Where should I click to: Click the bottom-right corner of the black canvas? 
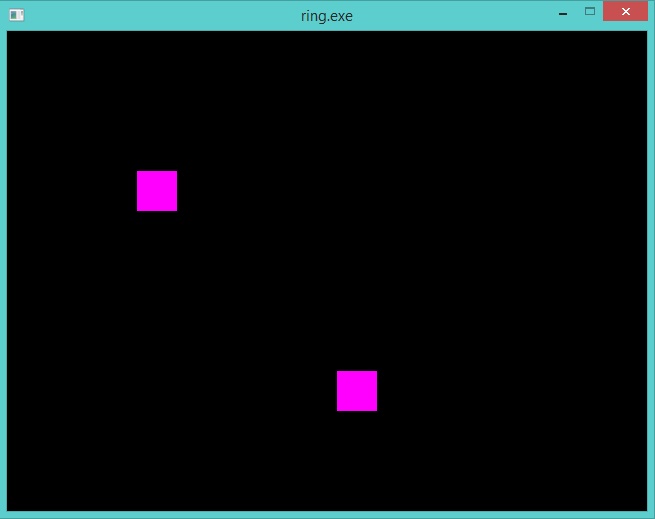pos(644,507)
